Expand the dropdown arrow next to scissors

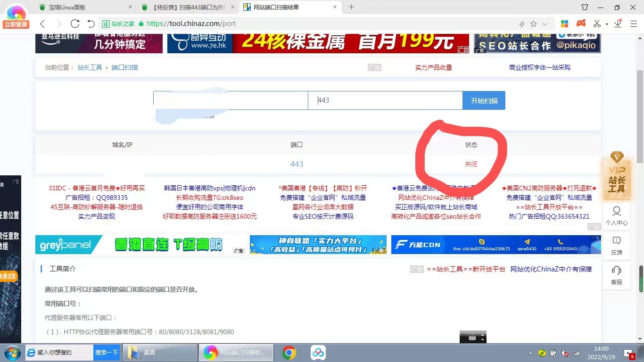[607, 24]
